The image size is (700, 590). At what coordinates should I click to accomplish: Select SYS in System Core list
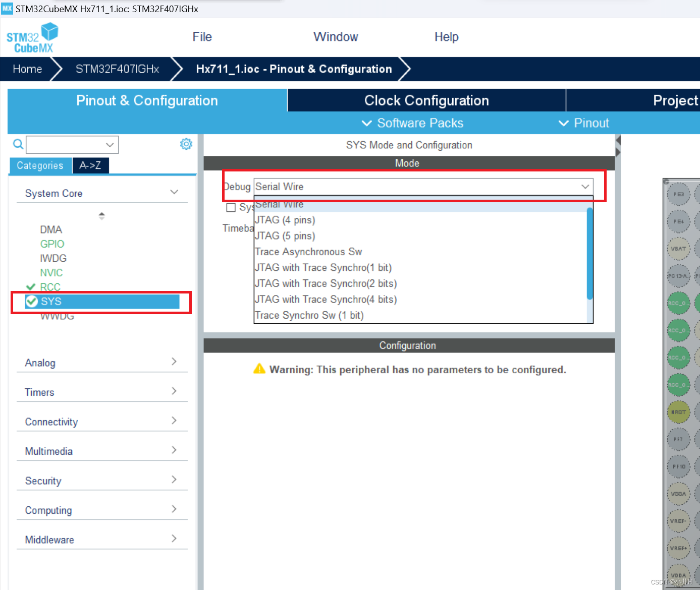(102, 302)
